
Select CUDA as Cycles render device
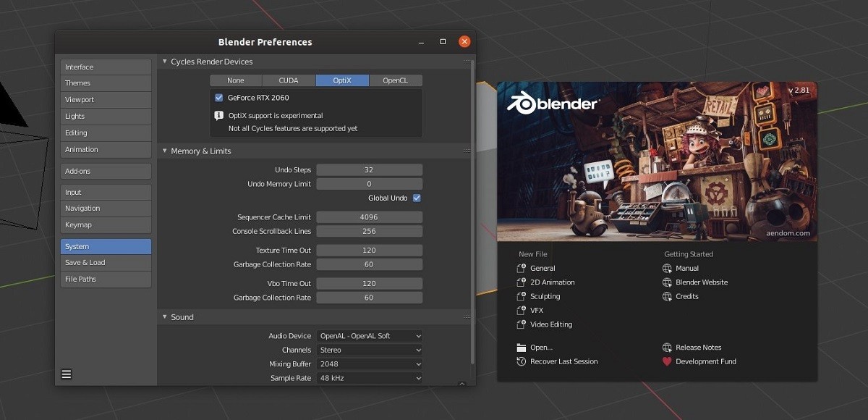289,80
